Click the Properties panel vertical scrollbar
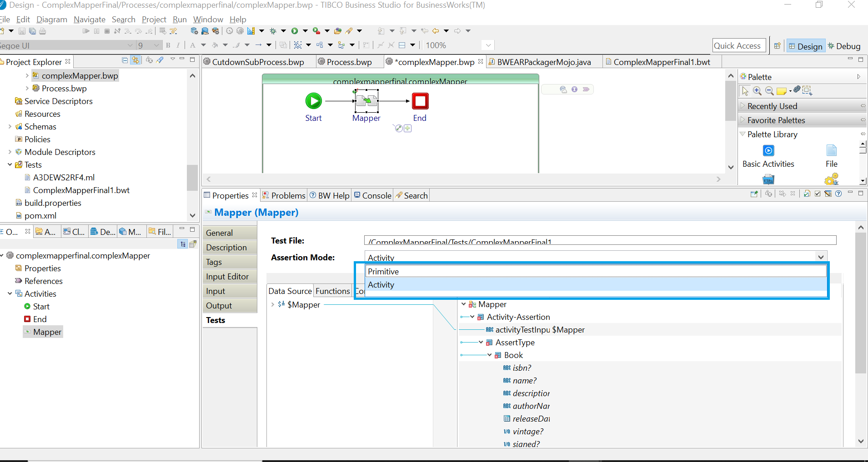Screen dimensions: 868x462 click(860, 303)
